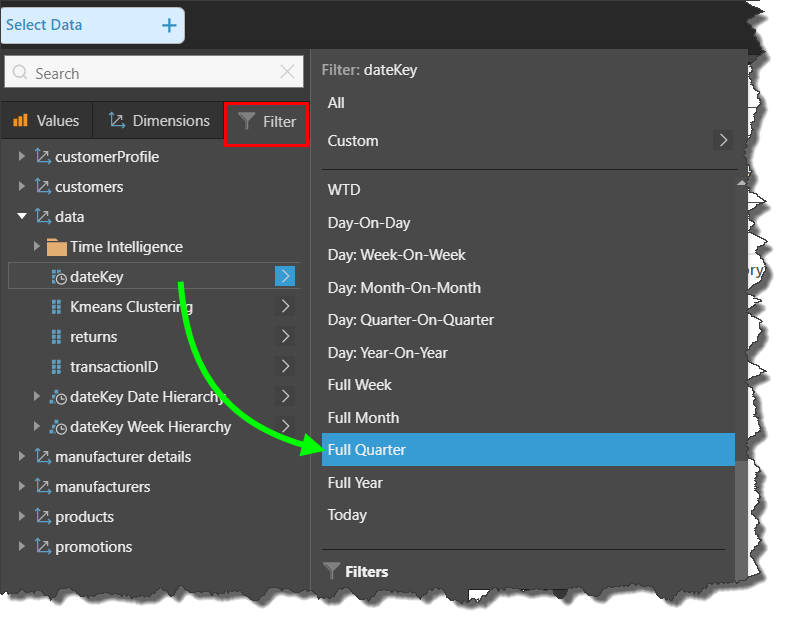Click the Time Intelligence folder icon
791x627 pixels.
pos(56,247)
